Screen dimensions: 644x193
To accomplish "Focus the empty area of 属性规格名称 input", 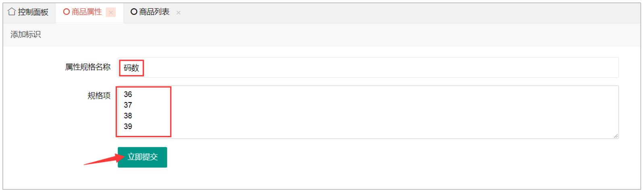I will [363, 68].
